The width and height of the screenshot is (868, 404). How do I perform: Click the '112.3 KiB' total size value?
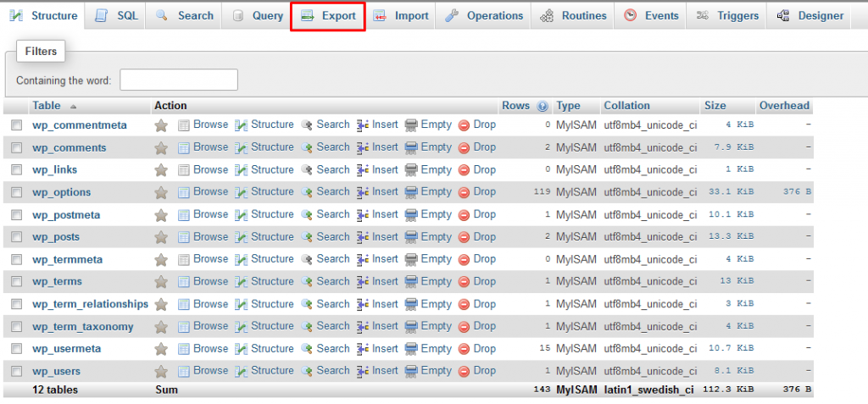(x=728, y=390)
